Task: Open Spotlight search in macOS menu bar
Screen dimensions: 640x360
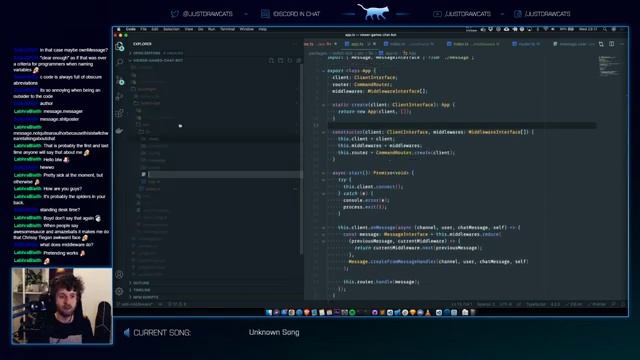Action: coord(605,29)
